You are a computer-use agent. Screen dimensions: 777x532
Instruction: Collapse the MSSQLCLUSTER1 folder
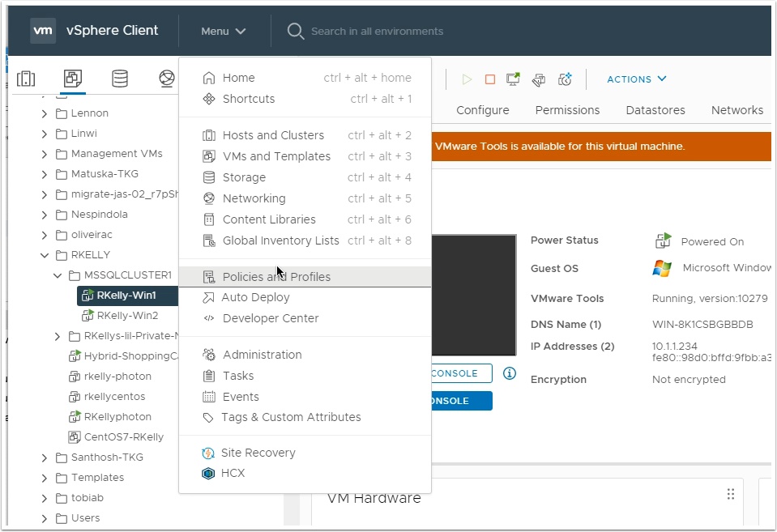(x=58, y=275)
